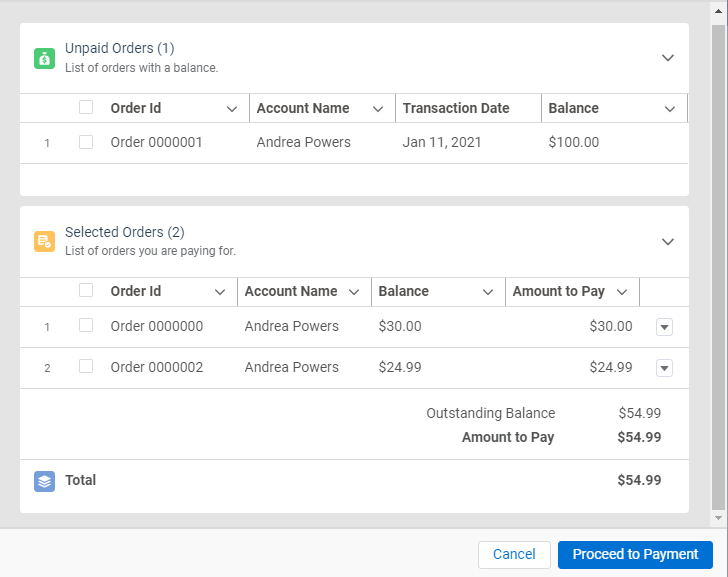Open Order Id column menu in Unpaid Orders
Screen dimensions: 728x577
coord(232,109)
